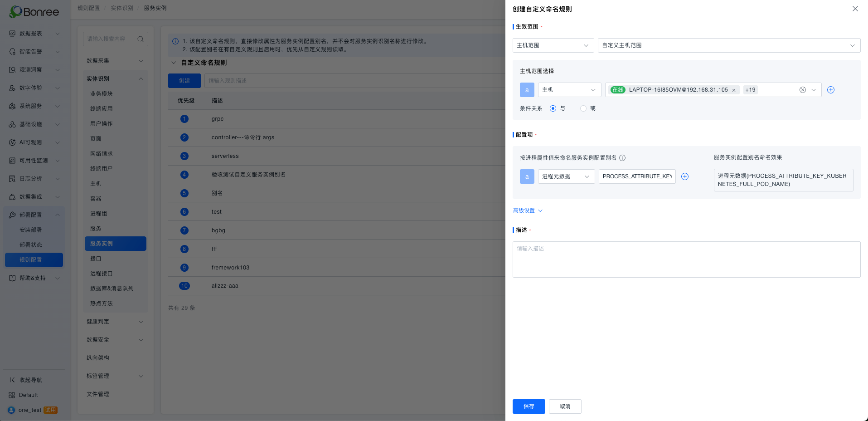This screenshot has height=421, width=868.
Task: Add another process attribute with the plus icon
Action: click(x=685, y=176)
